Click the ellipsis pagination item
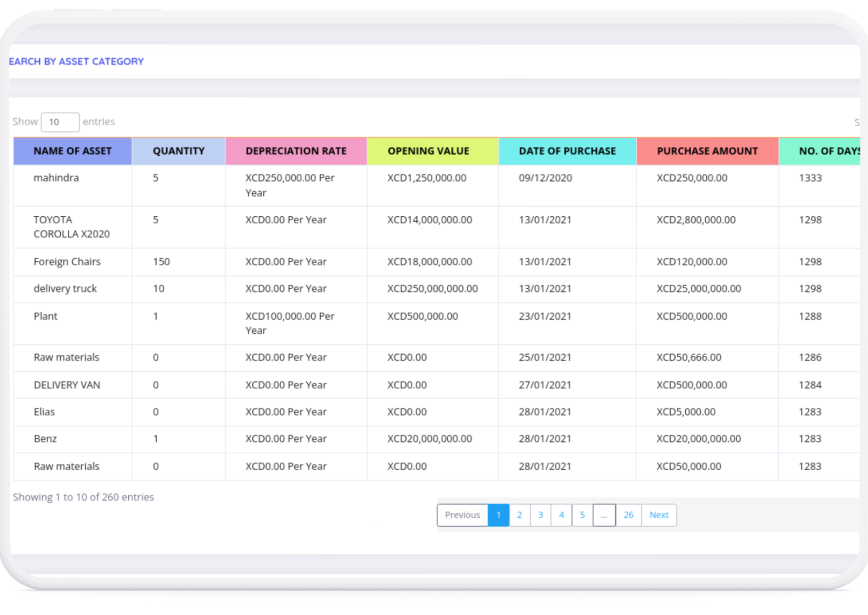The width and height of the screenshot is (868, 615). coord(604,515)
